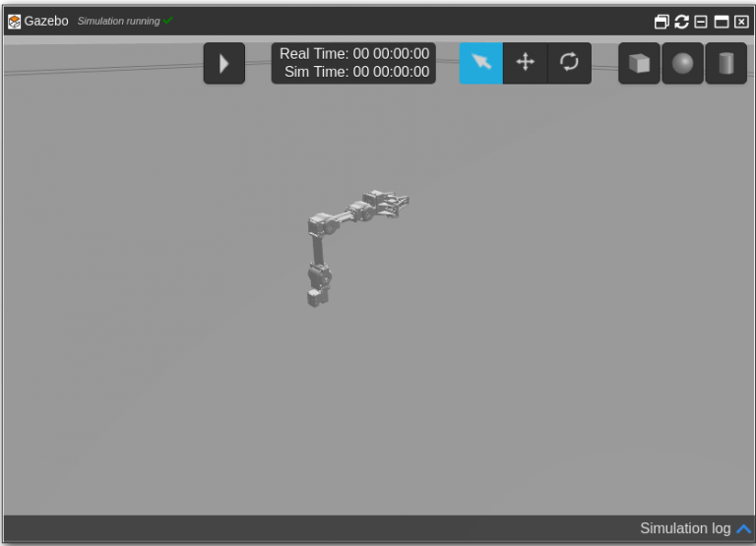The image size is (756, 546).
Task: Maximize the Gazebo panel
Action: [722, 22]
